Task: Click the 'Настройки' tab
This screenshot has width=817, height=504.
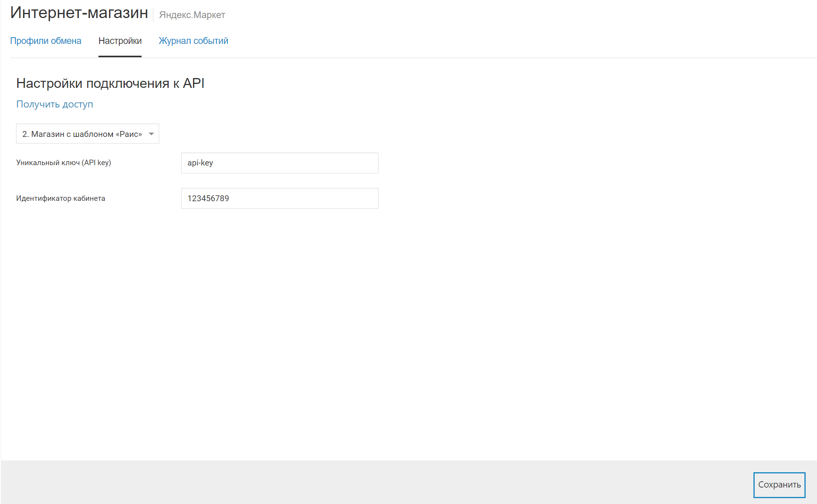Action: [120, 41]
